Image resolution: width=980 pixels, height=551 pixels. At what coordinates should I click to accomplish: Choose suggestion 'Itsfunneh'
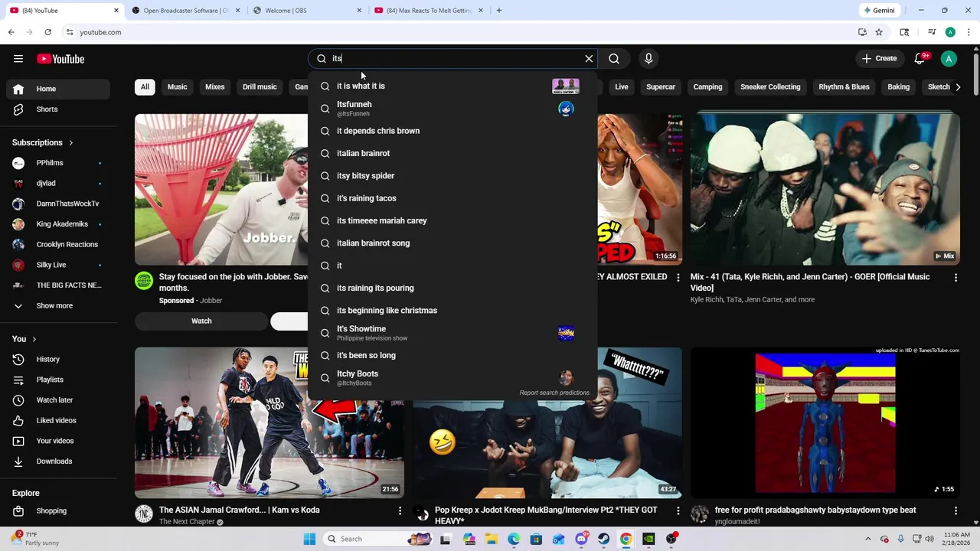pyautogui.click(x=452, y=109)
